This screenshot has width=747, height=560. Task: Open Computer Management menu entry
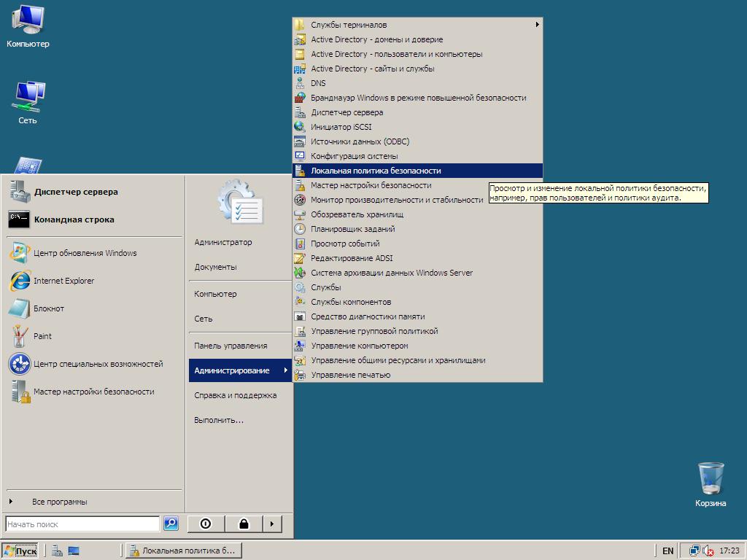point(359,346)
